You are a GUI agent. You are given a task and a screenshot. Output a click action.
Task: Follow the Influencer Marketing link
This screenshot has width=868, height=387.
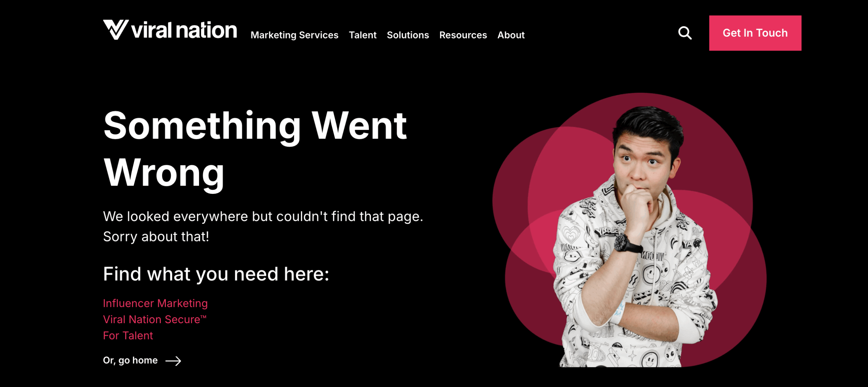click(155, 303)
